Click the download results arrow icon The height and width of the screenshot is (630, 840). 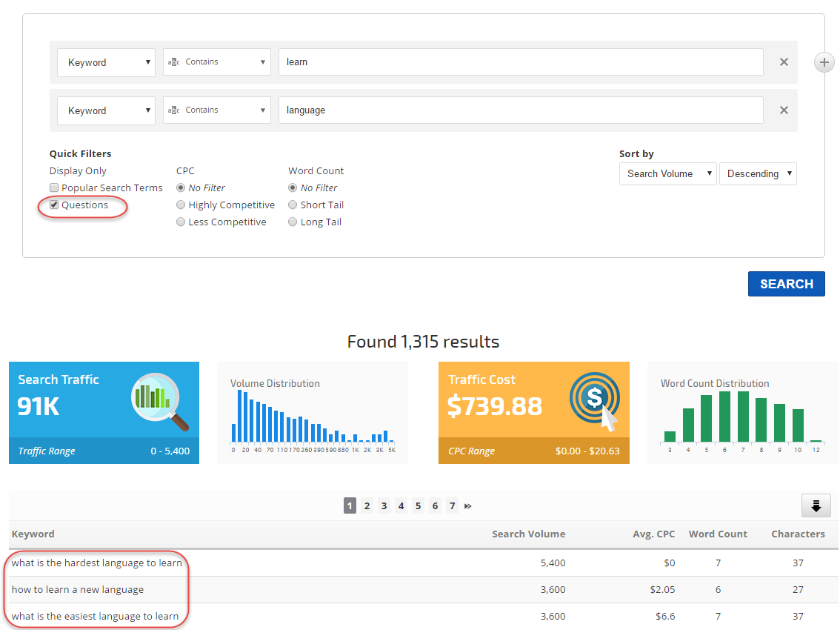tap(816, 505)
